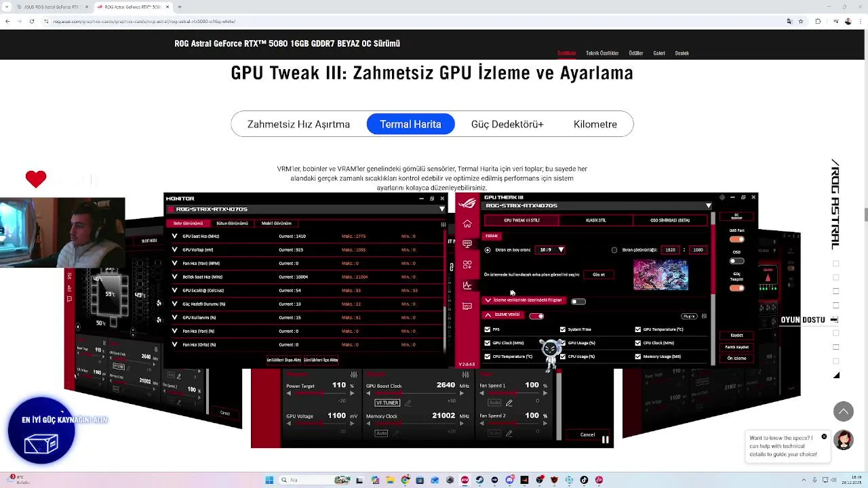Toggle the İzleme verisi switch
The width and height of the screenshot is (868, 488).
click(536, 316)
